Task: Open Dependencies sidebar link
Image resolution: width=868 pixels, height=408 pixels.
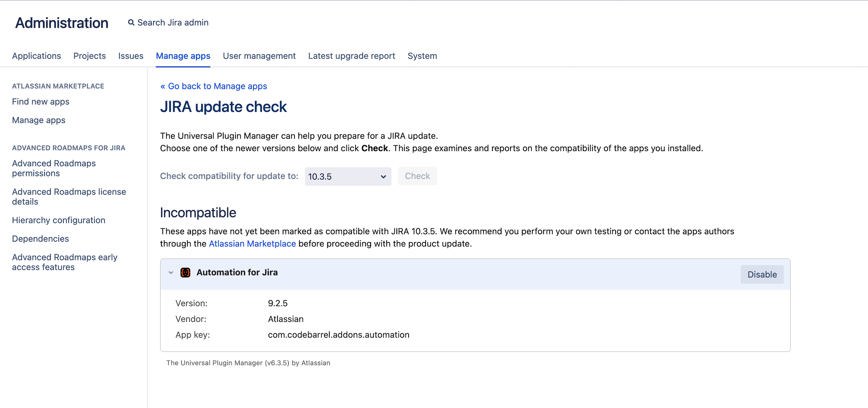Action: 40,239
